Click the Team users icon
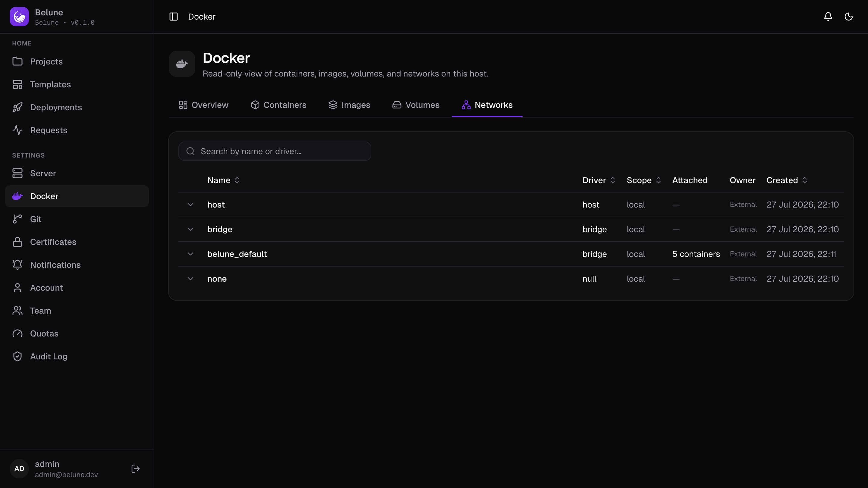Screen dimensions: 868x488 (x=17, y=311)
